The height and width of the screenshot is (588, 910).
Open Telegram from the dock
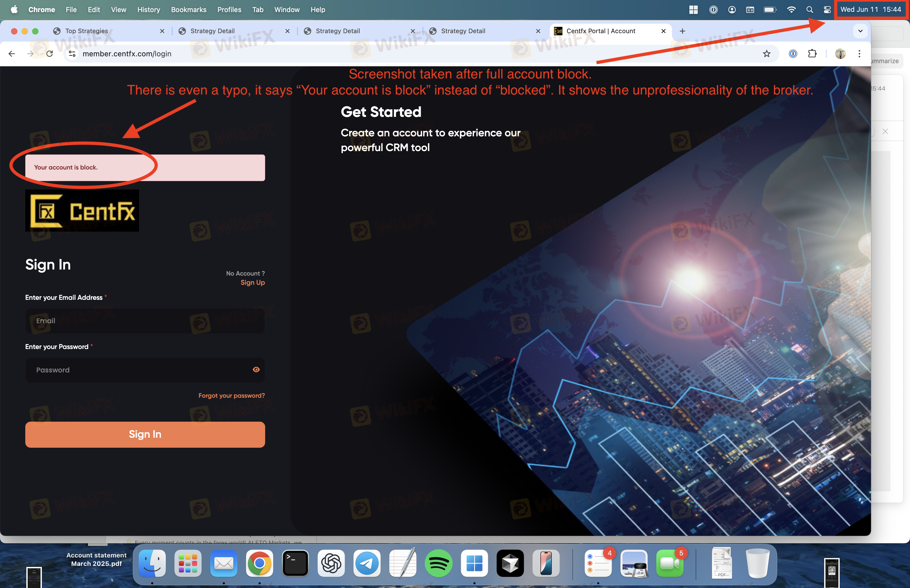click(x=367, y=563)
